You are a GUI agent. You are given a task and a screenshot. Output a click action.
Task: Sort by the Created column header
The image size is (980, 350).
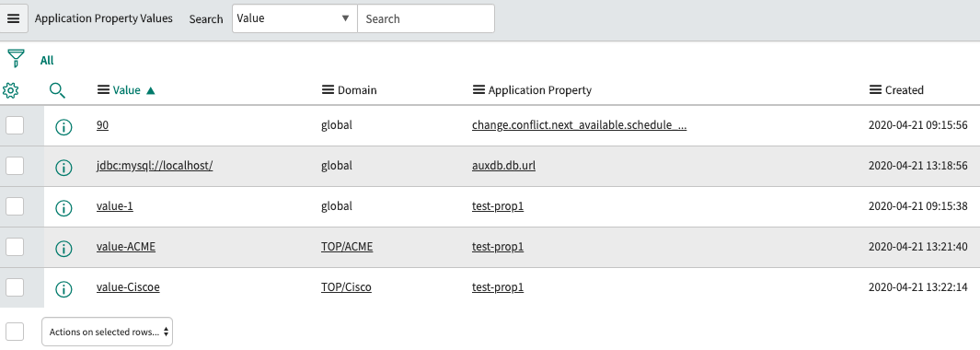[905, 90]
